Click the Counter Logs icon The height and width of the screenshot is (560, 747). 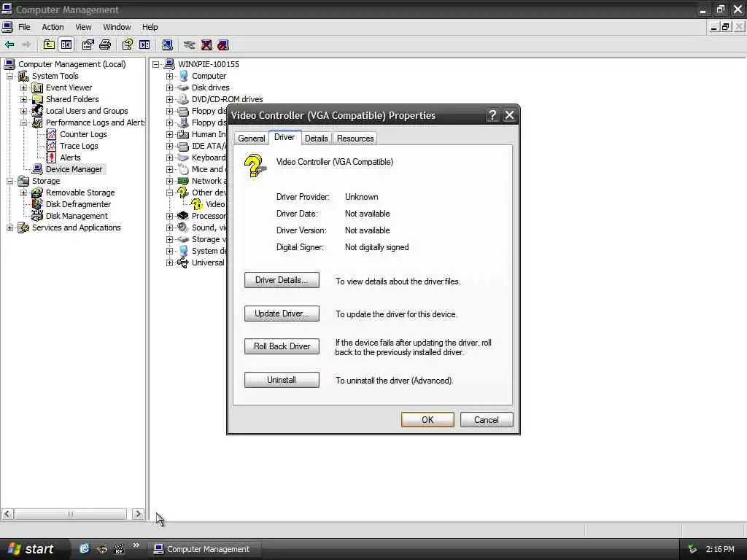pyautogui.click(x=51, y=134)
